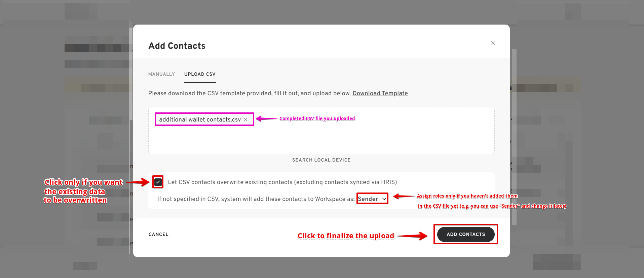Select the Upload CSV tab
644x278 pixels.
coord(200,74)
